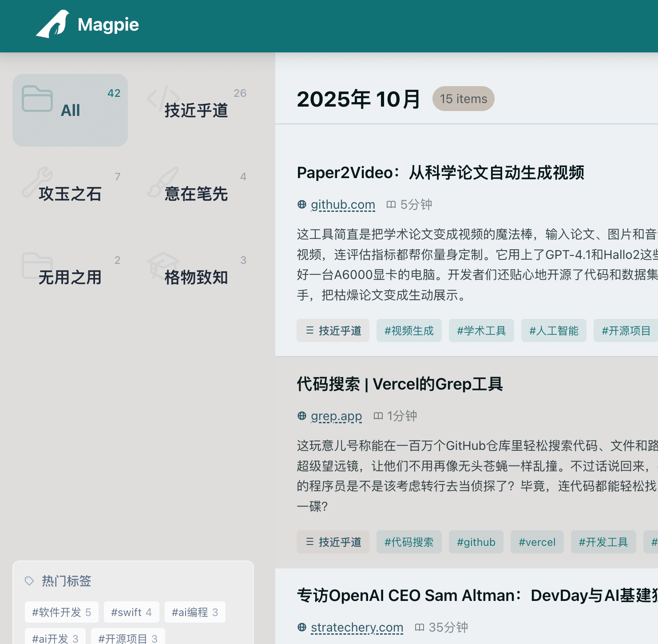Click the globe icon beside grep.app

302,416
